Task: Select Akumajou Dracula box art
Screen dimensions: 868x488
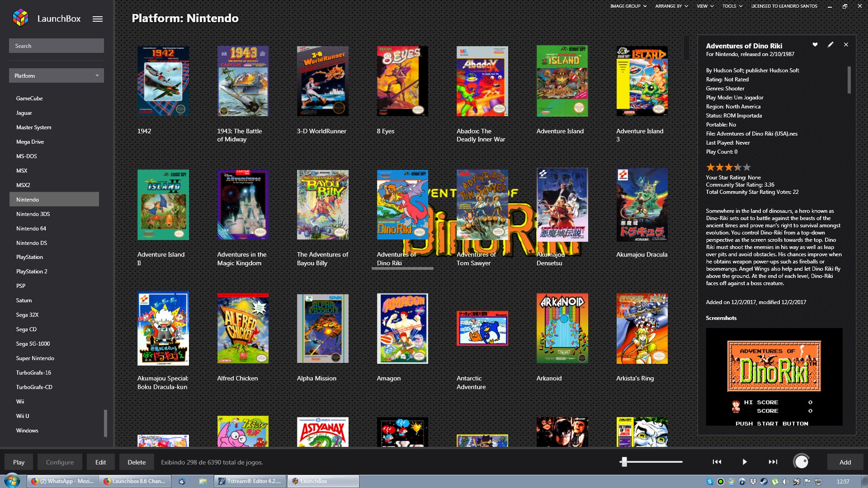Action: tap(642, 205)
